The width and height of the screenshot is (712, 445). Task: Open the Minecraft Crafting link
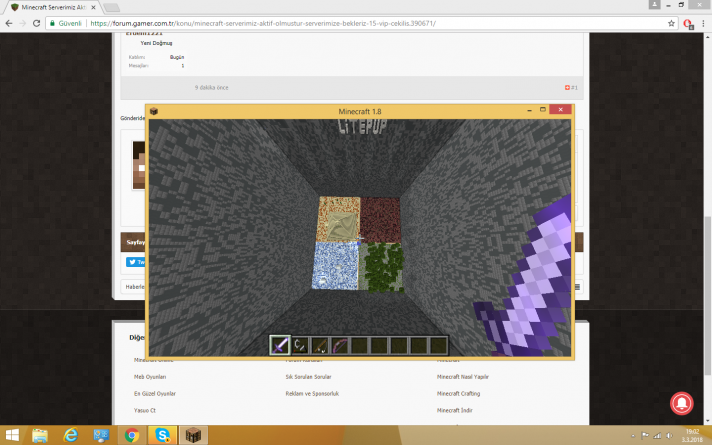458,394
